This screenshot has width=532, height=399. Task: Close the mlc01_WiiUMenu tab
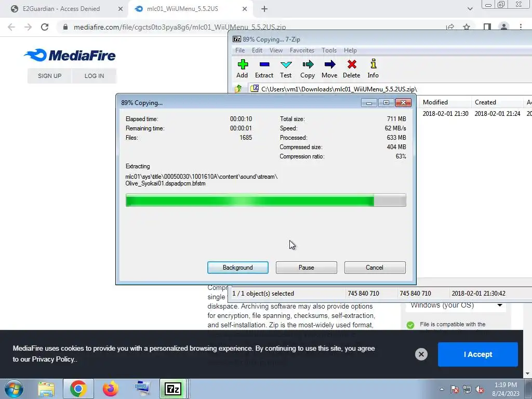tap(245, 9)
